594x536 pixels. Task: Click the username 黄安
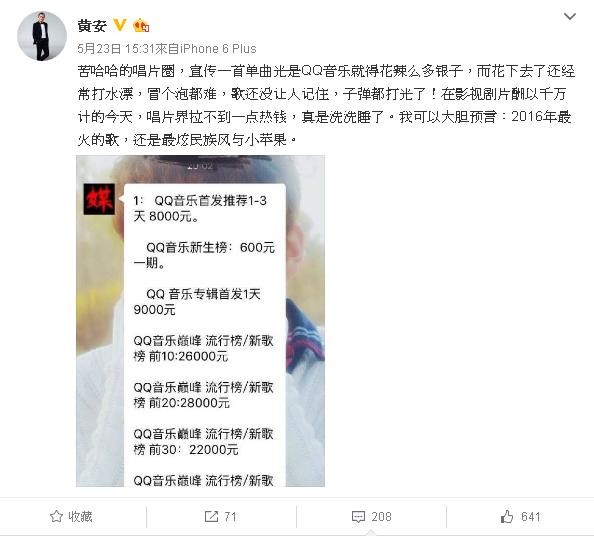tap(92, 26)
